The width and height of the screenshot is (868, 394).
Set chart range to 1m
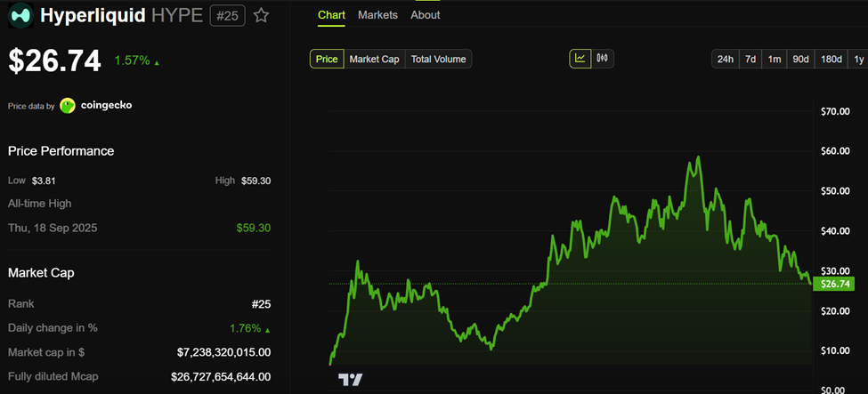tap(775, 60)
